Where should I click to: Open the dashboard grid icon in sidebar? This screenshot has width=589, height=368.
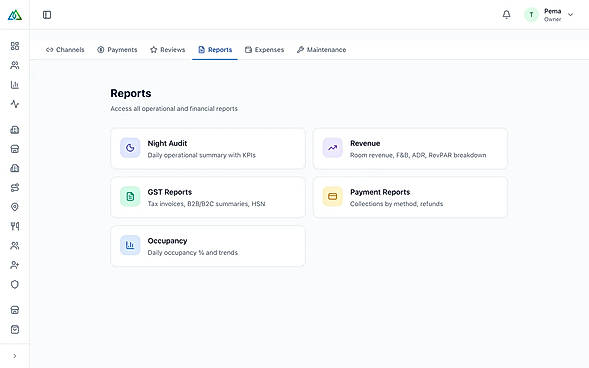coord(15,46)
